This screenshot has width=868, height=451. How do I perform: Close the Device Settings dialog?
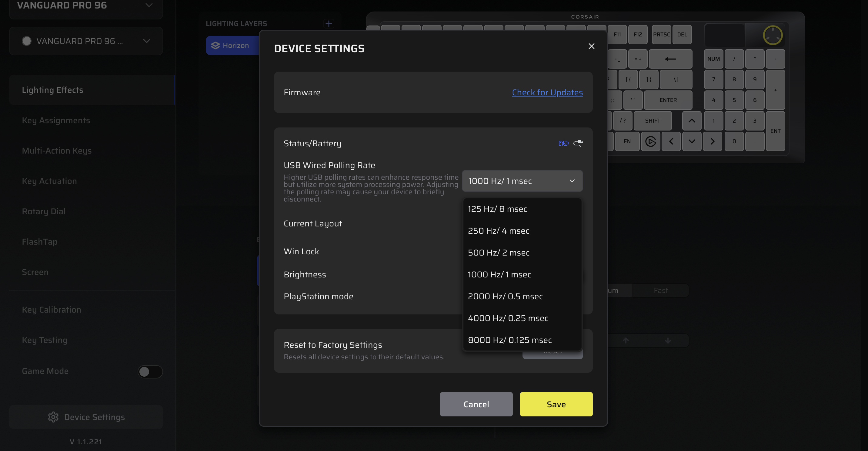click(x=591, y=46)
